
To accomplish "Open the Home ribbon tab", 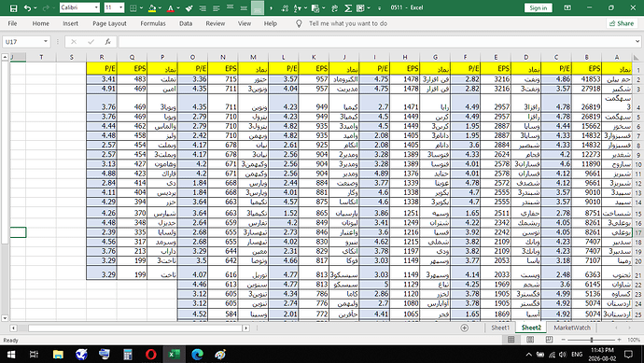I will pos(41,23).
